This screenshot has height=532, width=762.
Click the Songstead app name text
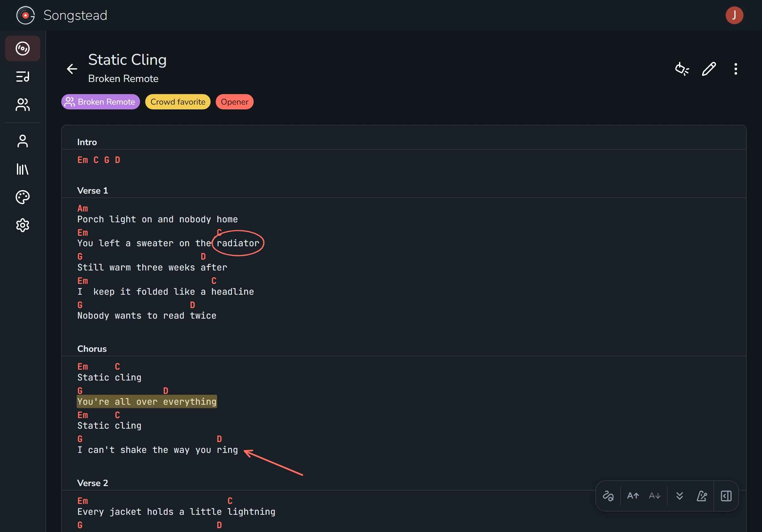[75, 15]
